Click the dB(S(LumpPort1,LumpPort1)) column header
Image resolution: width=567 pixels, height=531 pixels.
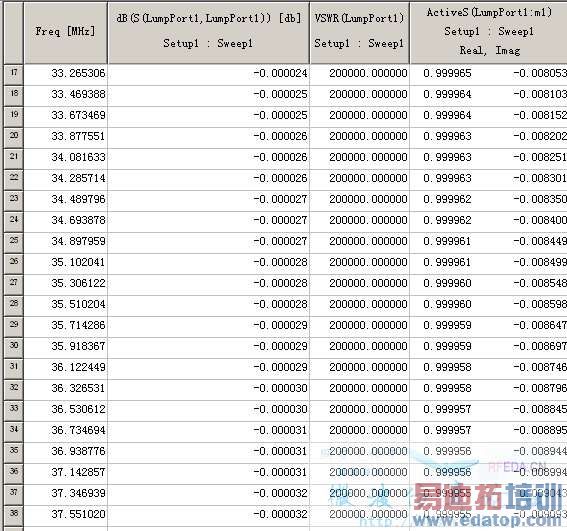coord(208,32)
